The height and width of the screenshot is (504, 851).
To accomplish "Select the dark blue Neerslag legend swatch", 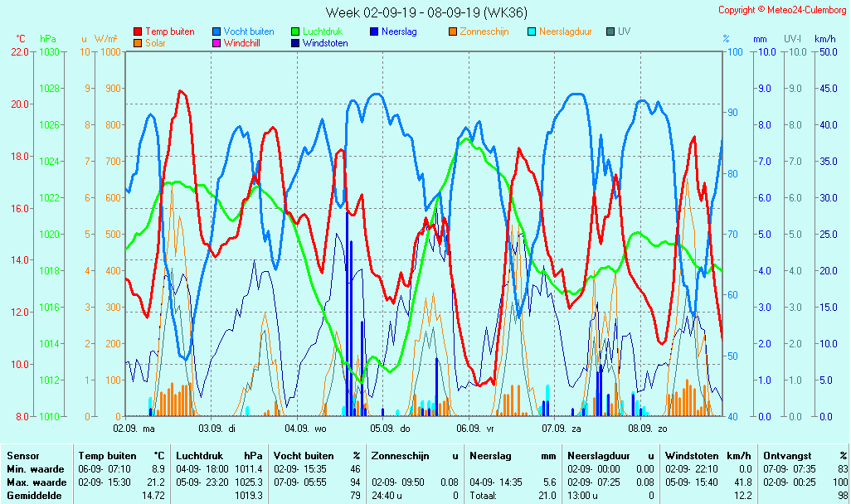I will pyautogui.click(x=373, y=31).
